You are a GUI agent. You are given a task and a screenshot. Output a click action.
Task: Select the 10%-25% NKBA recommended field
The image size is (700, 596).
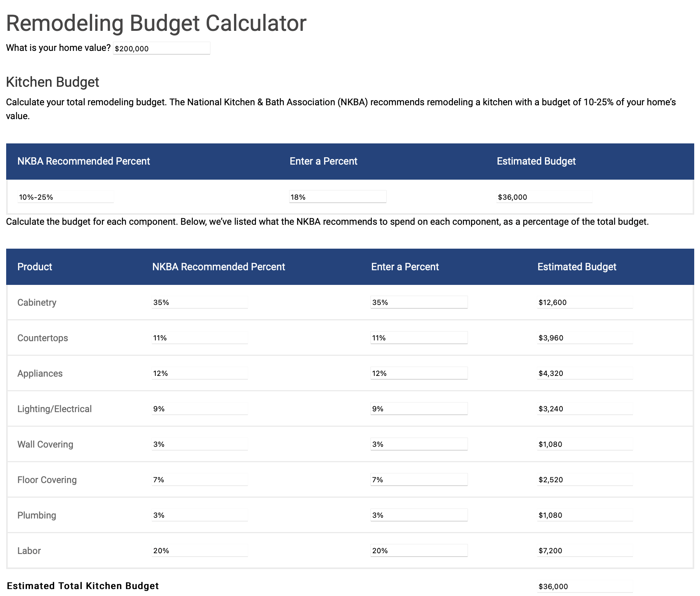coord(66,197)
